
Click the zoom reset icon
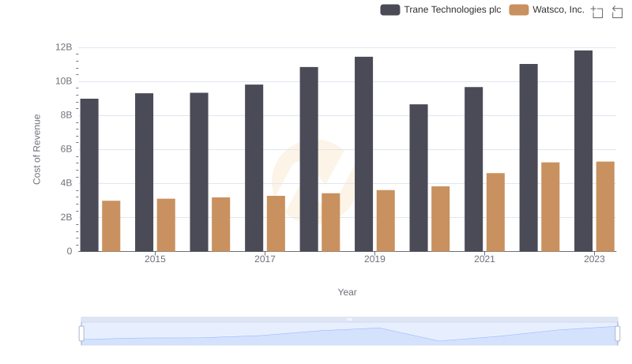(x=617, y=12)
